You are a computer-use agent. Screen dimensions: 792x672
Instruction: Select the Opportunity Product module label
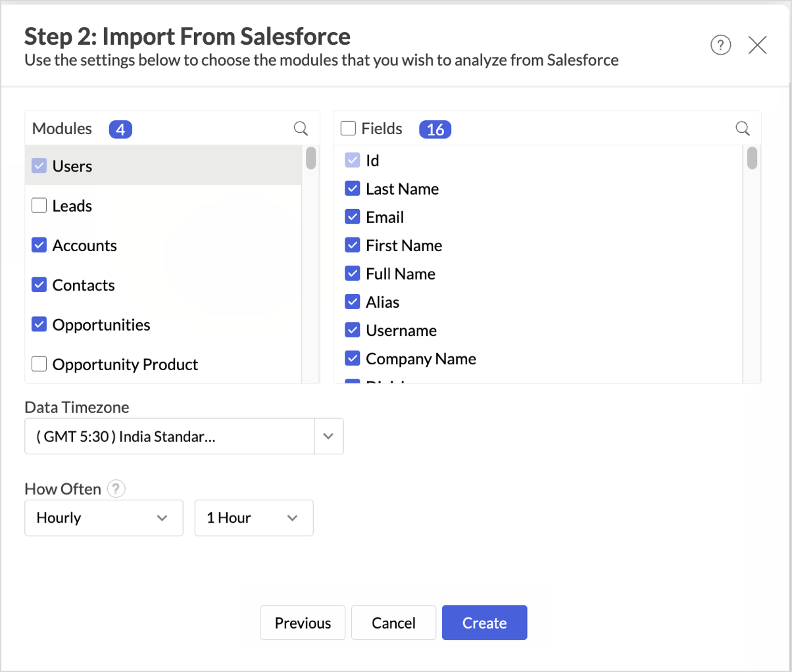(x=125, y=364)
